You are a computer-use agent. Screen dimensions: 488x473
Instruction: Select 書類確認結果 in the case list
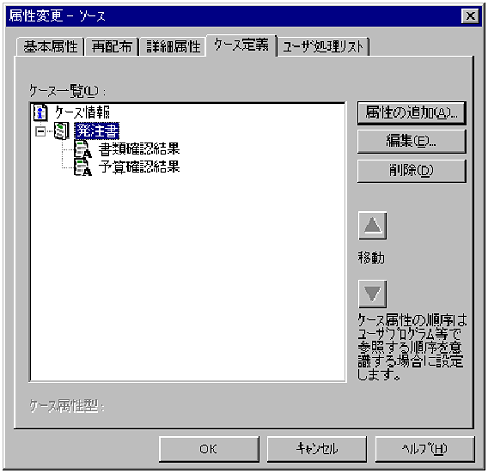click(x=139, y=149)
